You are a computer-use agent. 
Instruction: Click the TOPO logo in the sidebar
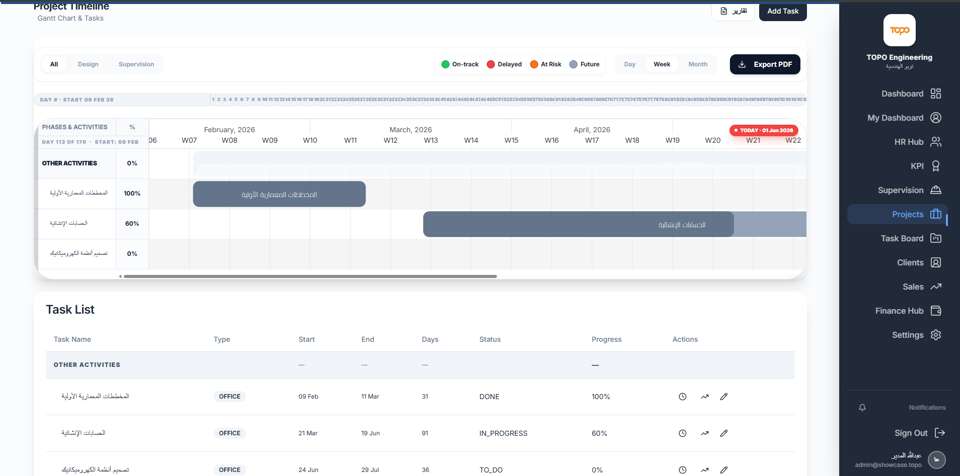(899, 30)
